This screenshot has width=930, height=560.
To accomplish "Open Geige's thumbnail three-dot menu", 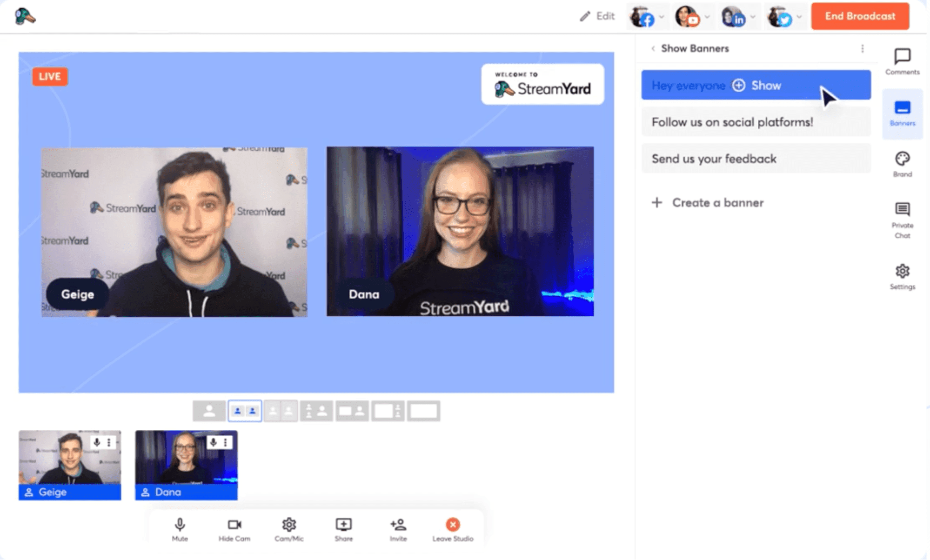I will [109, 442].
